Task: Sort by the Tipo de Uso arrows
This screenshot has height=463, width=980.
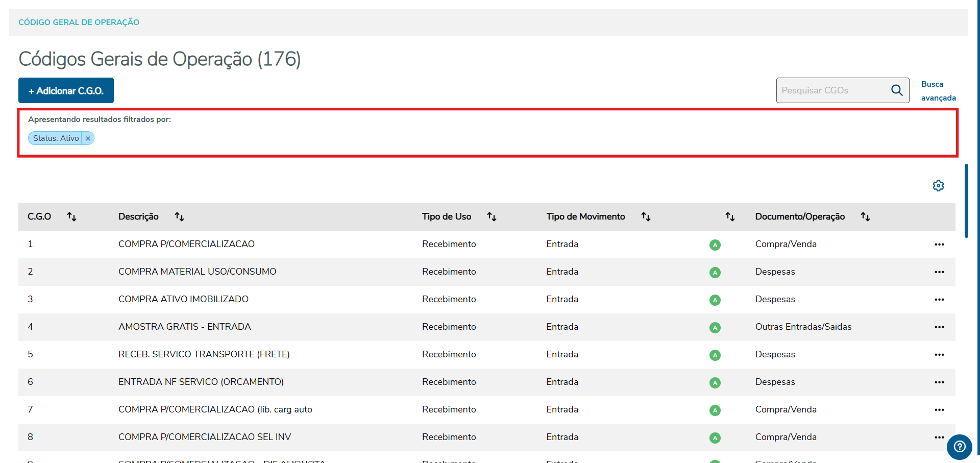Action: [x=492, y=217]
